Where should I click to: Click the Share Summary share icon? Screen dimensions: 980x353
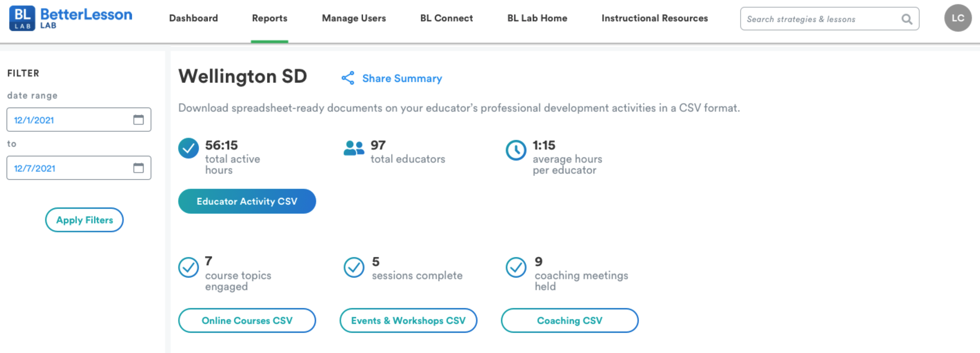coord(348,78)
